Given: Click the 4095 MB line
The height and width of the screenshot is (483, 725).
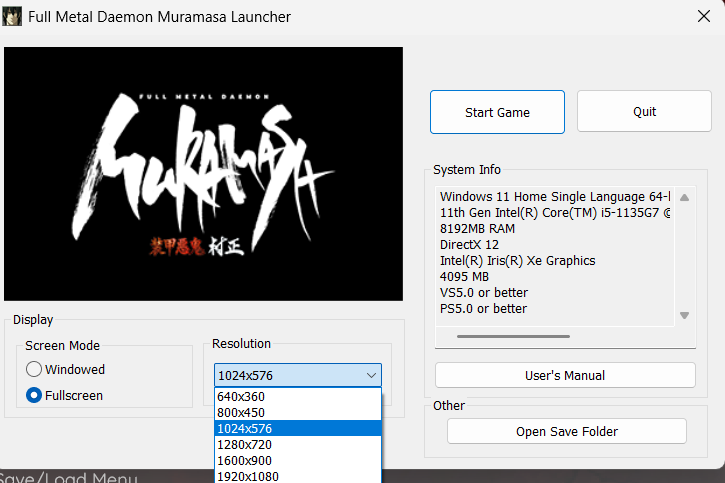Looking at the screenshot, I should pos(464,276).
